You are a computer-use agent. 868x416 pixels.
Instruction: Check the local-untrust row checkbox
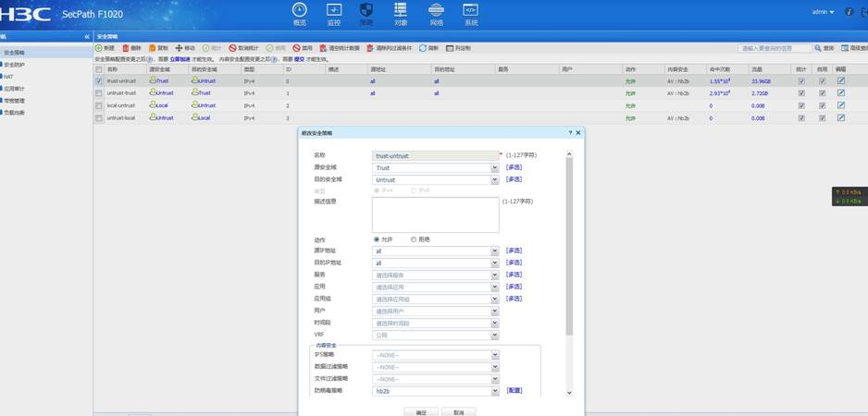click(98, 105)
